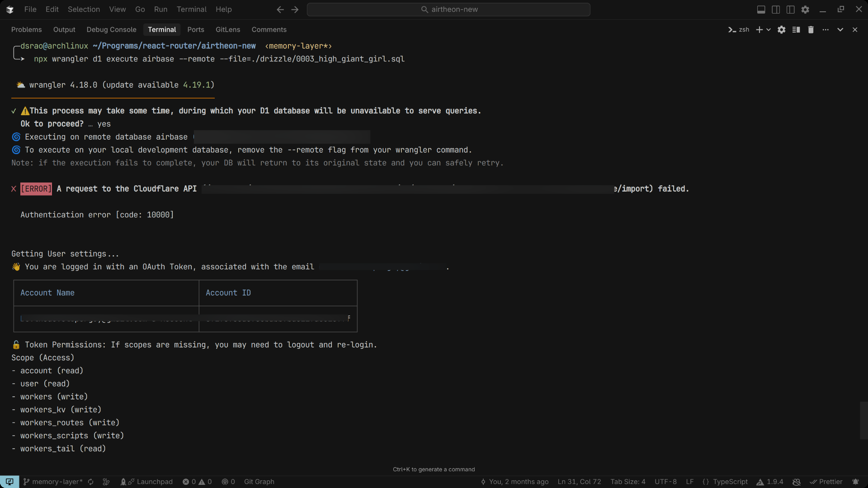Open Git Graph from the status bar
The height and width of the screenshot is (488, 868).
(259, 482)
